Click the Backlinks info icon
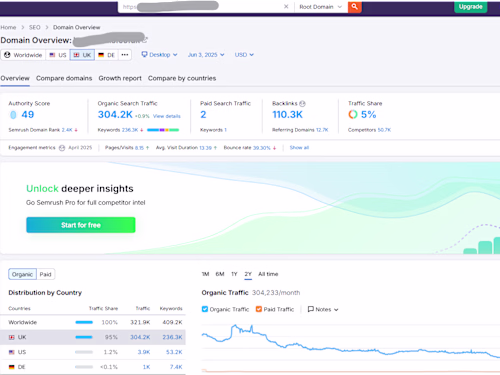The width and height of the screenshot is (500, 375). pos(302,104)
